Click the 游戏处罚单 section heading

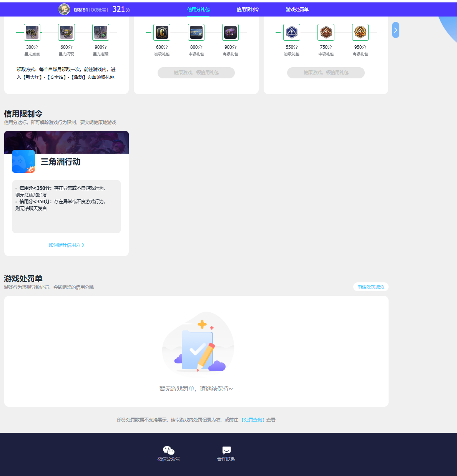point(23,279)
